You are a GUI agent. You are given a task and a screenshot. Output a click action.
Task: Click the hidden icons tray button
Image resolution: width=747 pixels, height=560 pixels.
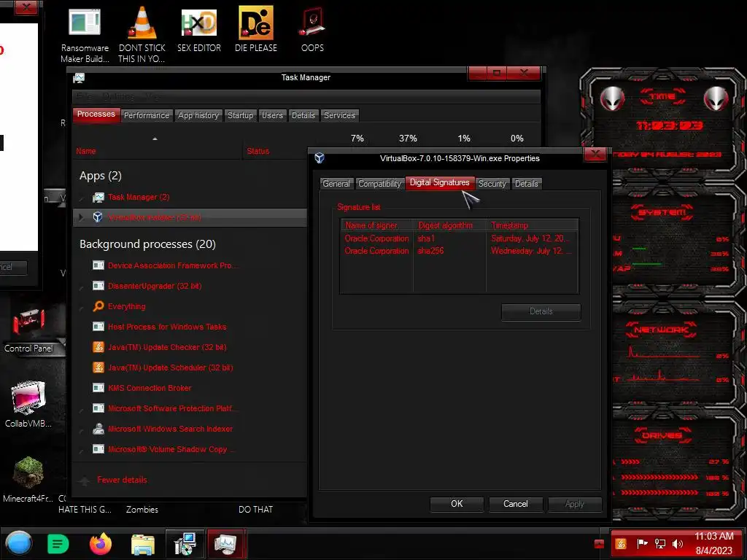pos(600,544)
